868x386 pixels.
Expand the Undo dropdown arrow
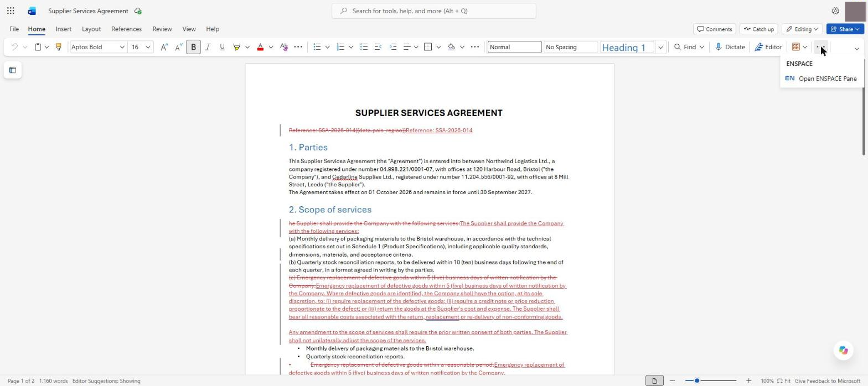(x=25, y=47)
